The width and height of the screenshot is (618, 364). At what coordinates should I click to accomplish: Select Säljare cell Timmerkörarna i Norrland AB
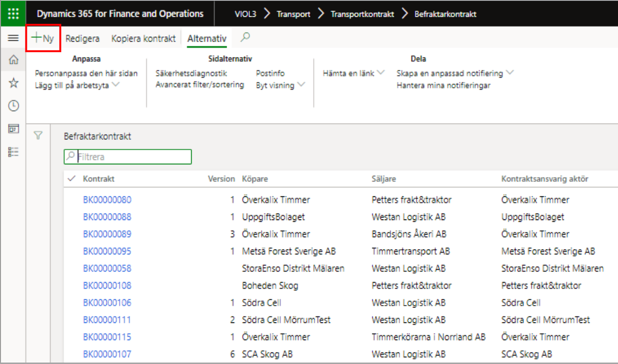(429, 337)
